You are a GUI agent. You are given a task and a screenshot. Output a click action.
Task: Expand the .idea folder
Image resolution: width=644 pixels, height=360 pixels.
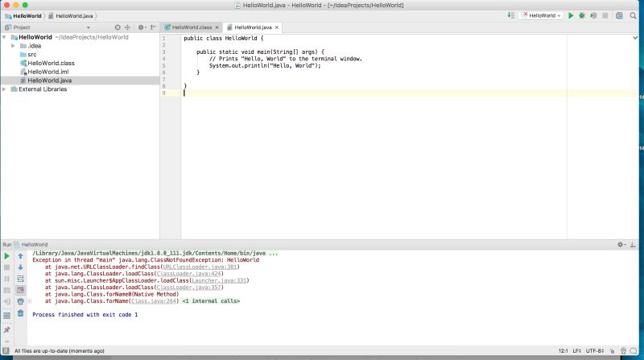coord(13,46)
